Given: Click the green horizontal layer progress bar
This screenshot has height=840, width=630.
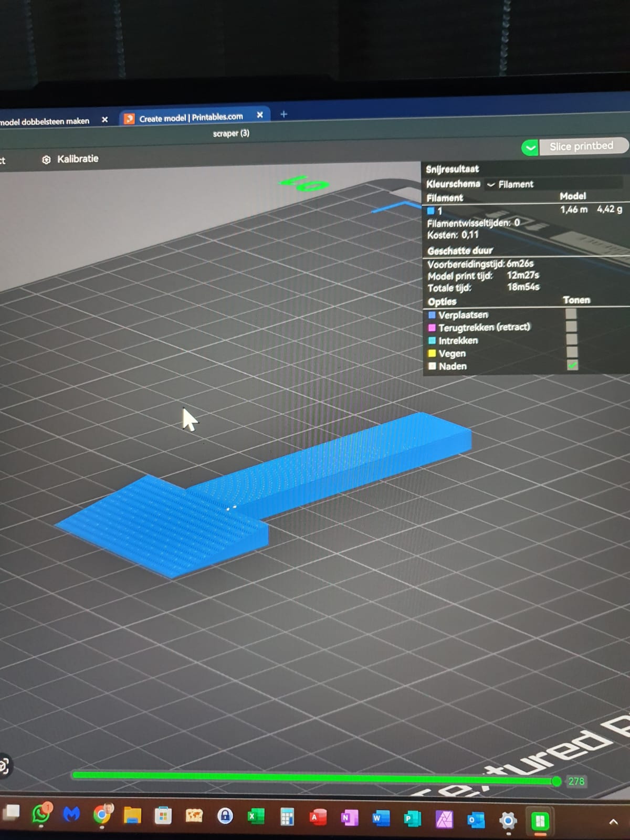Looking at the screenshot, I should pyautogui.click(x=315, y=778).
